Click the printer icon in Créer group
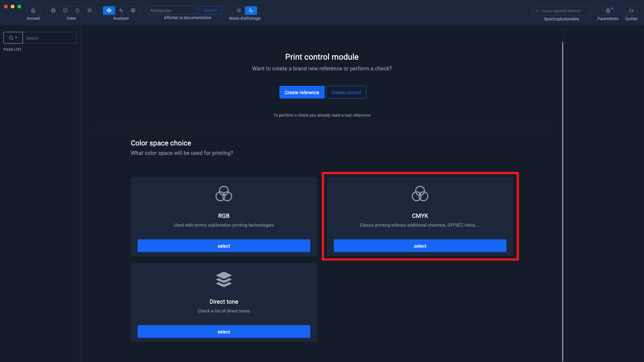This screenshot has height=362, width=644. [53, 10]
